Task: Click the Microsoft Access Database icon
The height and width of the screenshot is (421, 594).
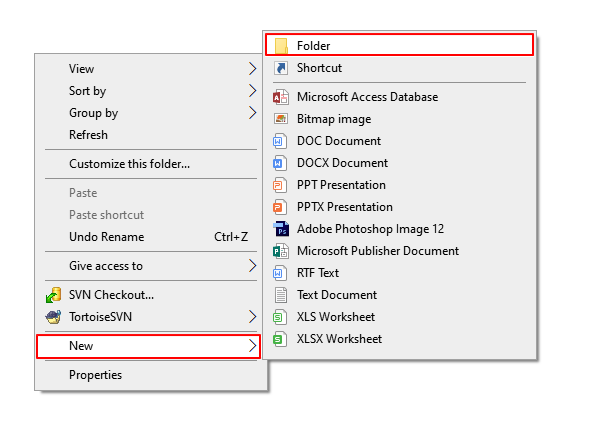Action: click(281, 97)
